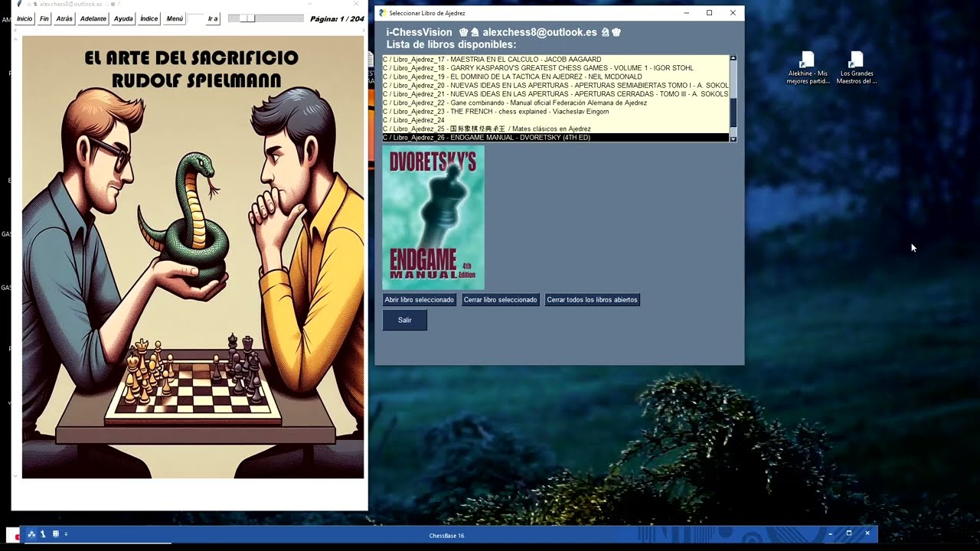Close Seleccionar Libro de Ajedrez window
The height and width of the screenshot is (551, 980).
733,13
